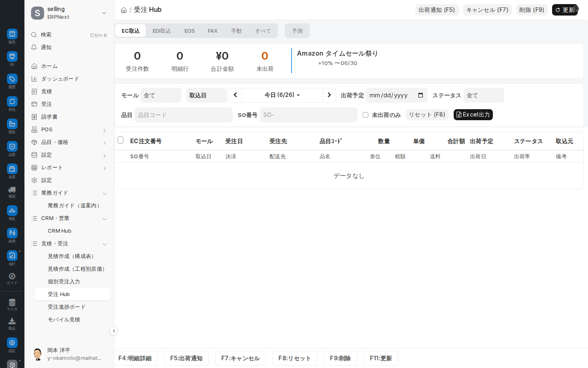Open the 購買 purchasing module icon
This screenshot has width=588, height=368.
tap(12, 79)
